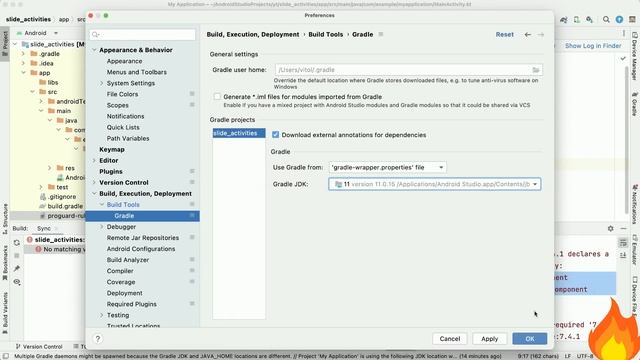The image size is (640, 360).
Task: Open Scopes settings
Action: point(118,105)
